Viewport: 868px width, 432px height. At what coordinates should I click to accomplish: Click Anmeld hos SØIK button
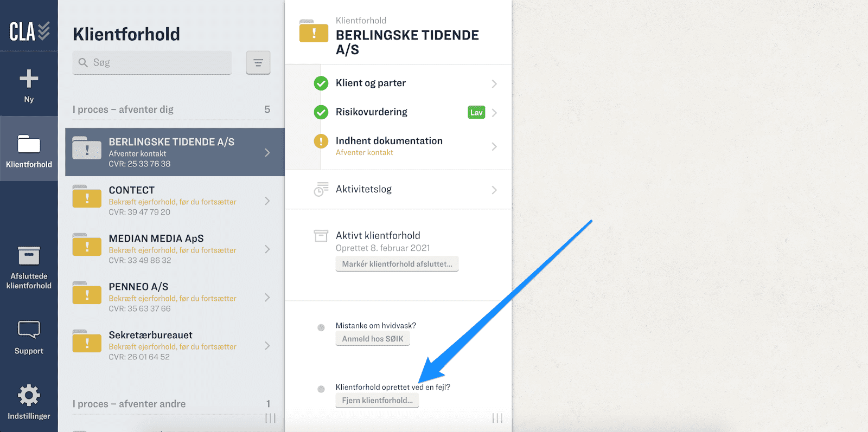[373, 339]
